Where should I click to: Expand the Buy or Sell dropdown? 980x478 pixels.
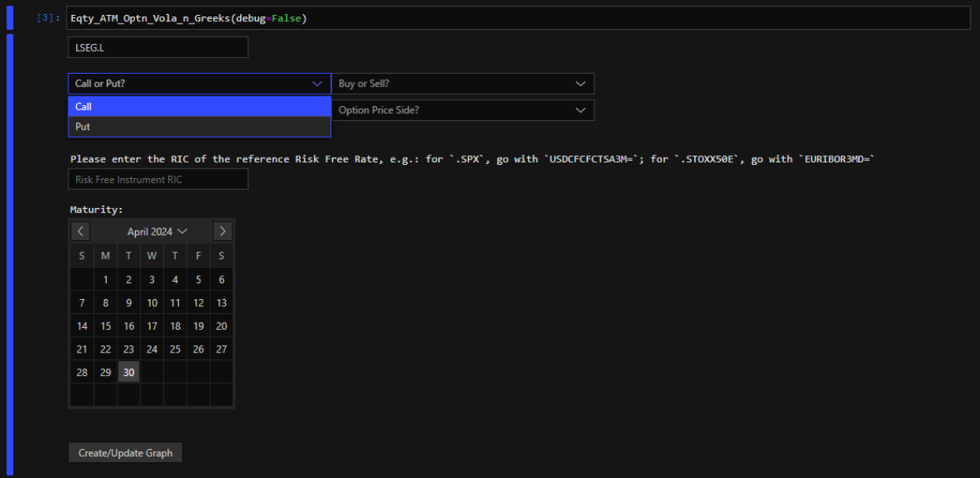pyautogui.click(x=463, y=84)
